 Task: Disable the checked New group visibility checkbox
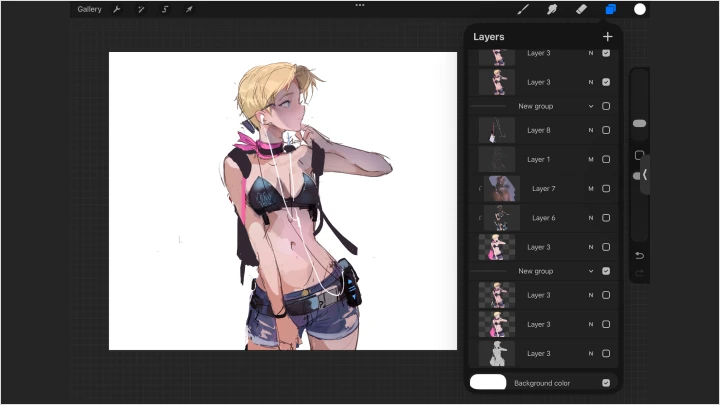[x=606, y=271]
